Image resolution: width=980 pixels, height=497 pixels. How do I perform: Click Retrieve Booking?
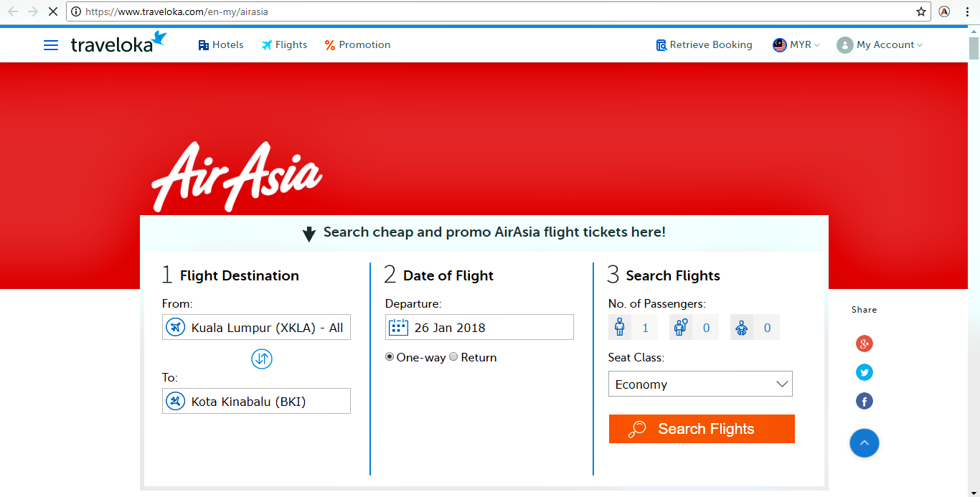(704, 44)
